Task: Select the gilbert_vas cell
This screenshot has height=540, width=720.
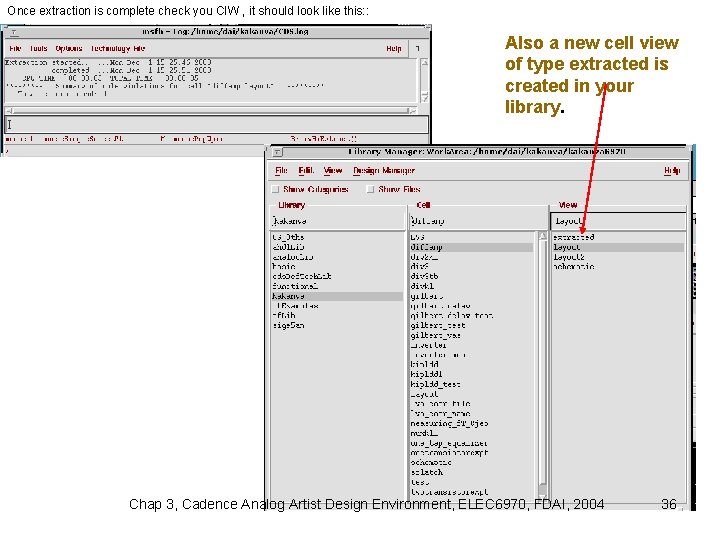Action: 435,335
